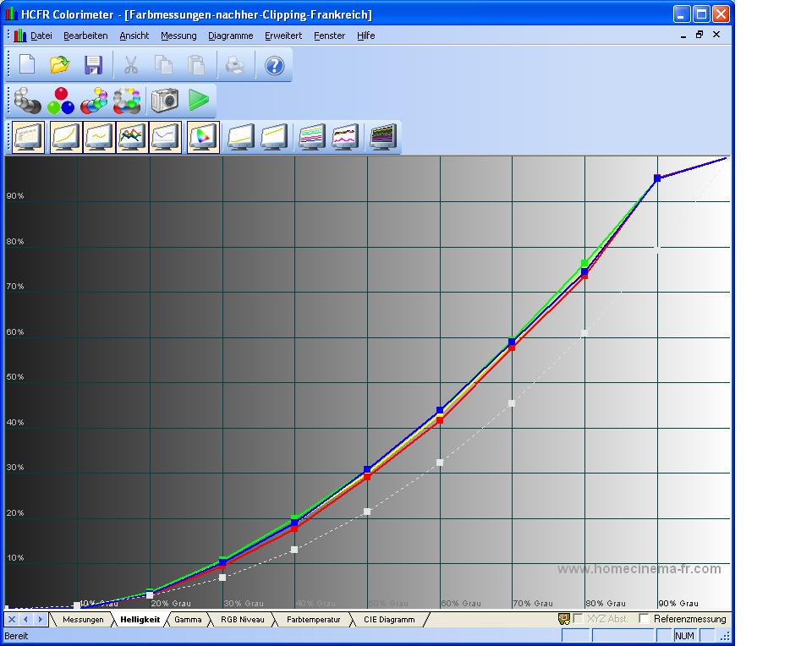Screen dimensions: 812x646
Task: Create a new file with blank page icon
Action: 27,65
